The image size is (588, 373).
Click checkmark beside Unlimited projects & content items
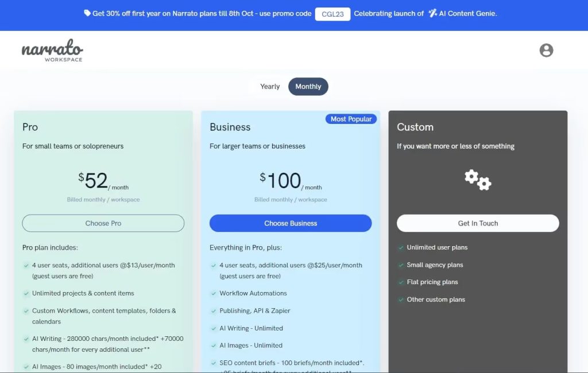click(x=26, y=293)
